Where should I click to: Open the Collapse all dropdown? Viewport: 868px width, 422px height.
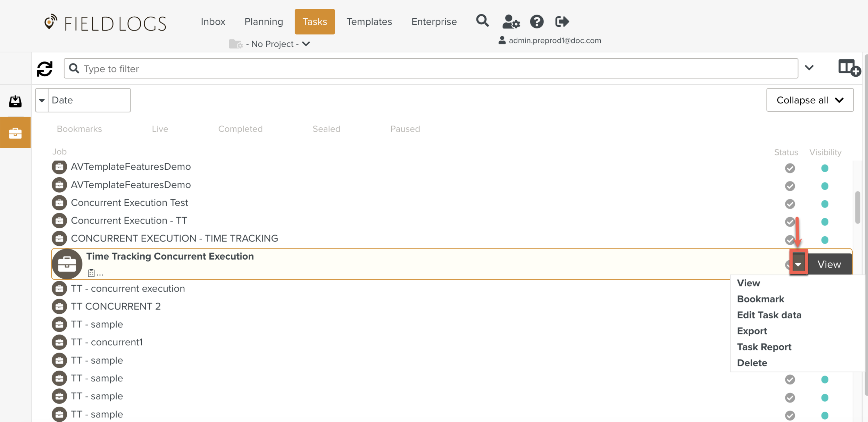pos(810,100)
